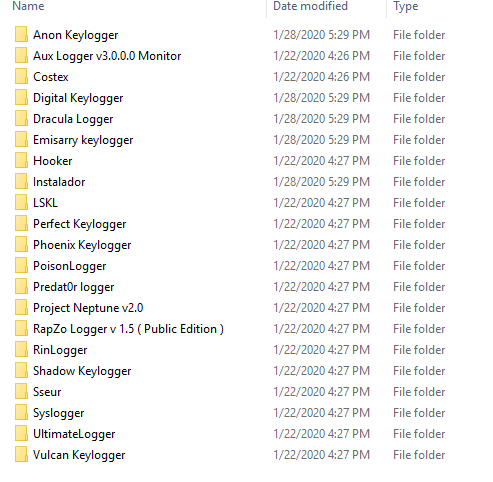493x482 pixels.
Task: Click the date modified of the Instalador row
Action: tap(321, 182)
